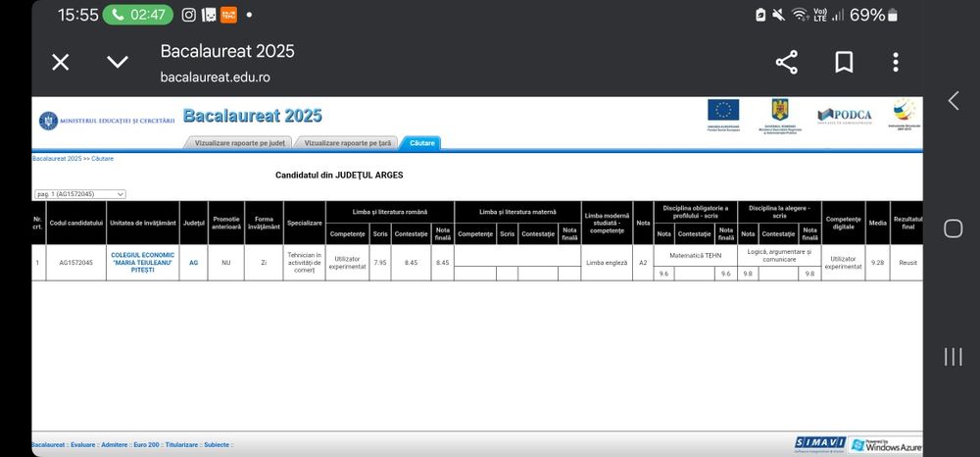
Task: Click the A2 grade cell
Action: tap(643, 263)
